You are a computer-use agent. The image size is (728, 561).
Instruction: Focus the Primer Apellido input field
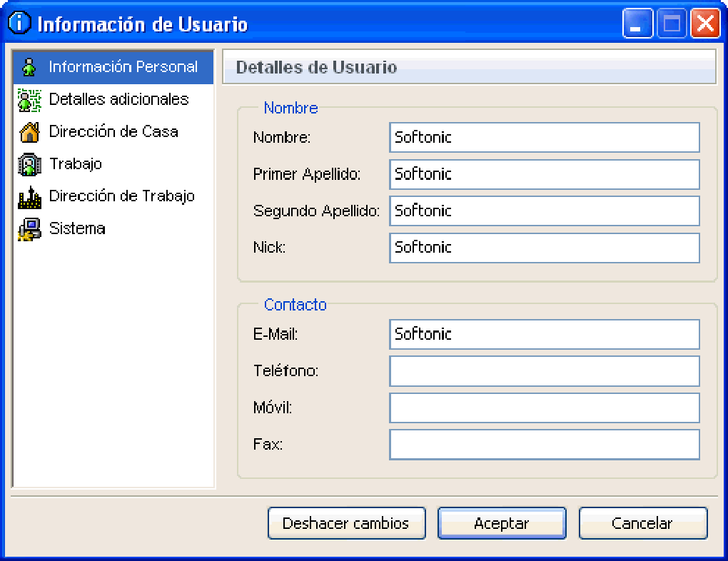544,174
